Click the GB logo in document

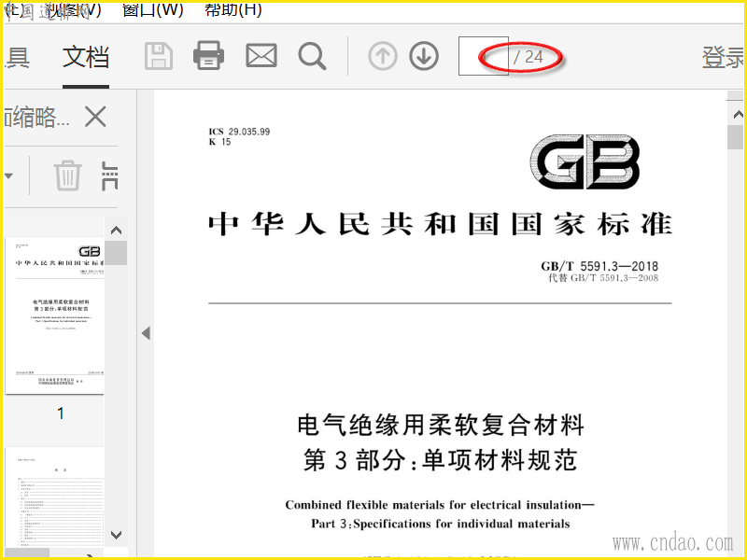(x=585, y=161)
